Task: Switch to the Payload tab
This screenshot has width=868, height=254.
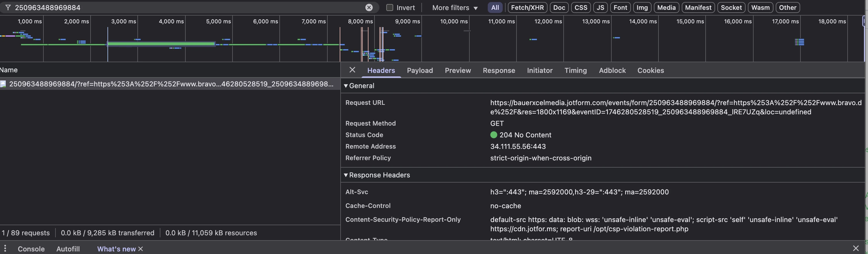Action: pyautogui.click(x=420, y=70)
